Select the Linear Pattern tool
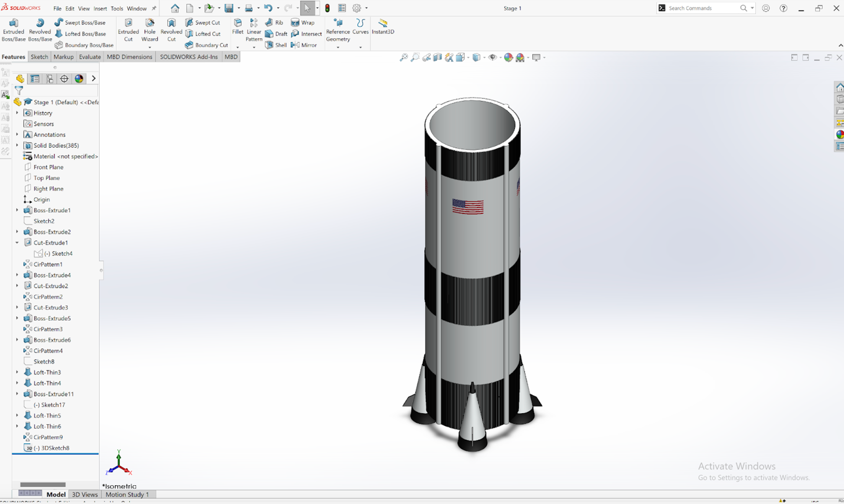The image size is (844, 504). tap(254, 30)
